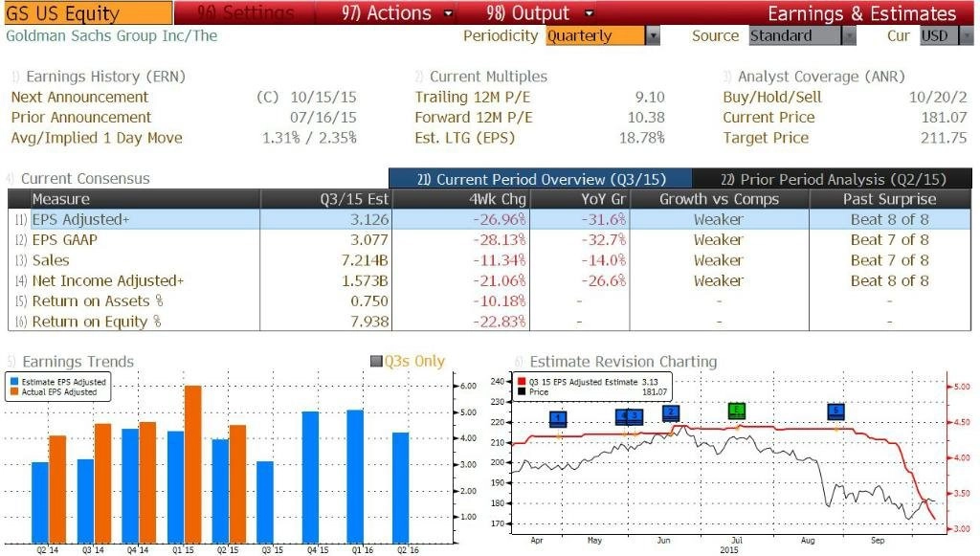This screenshot has width=980, height=556.
Task: Click the Past Surprise column header
Action: coord(889,199)
